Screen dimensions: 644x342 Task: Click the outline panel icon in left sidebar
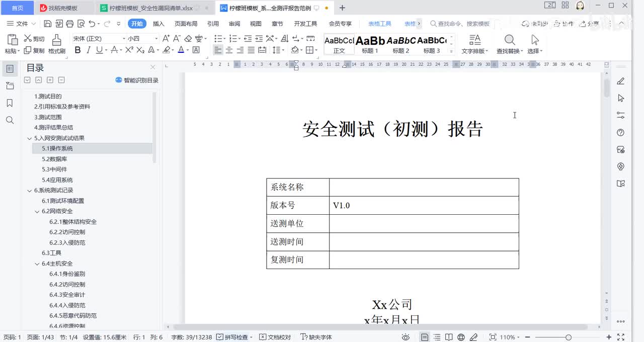(10, 69)
